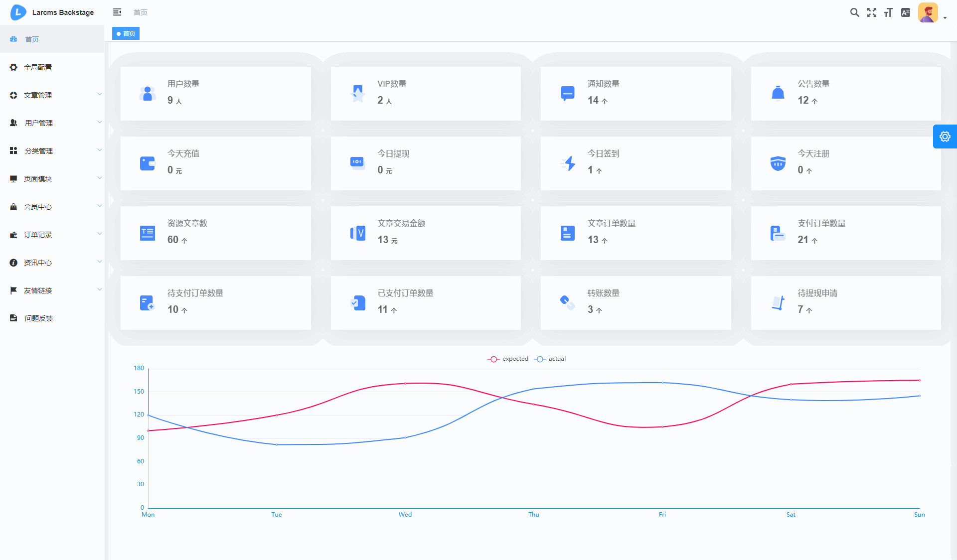Toggle the actual series in legend

550,359
